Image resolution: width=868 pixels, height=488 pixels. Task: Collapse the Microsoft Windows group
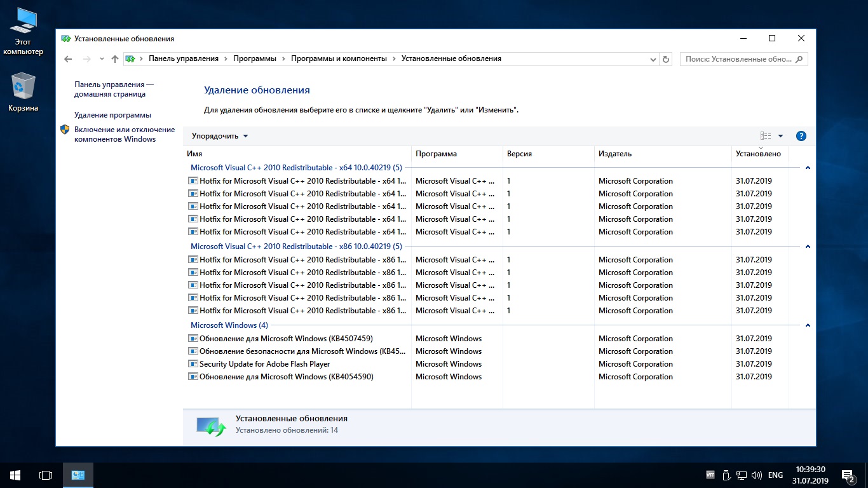coord(808,325)
